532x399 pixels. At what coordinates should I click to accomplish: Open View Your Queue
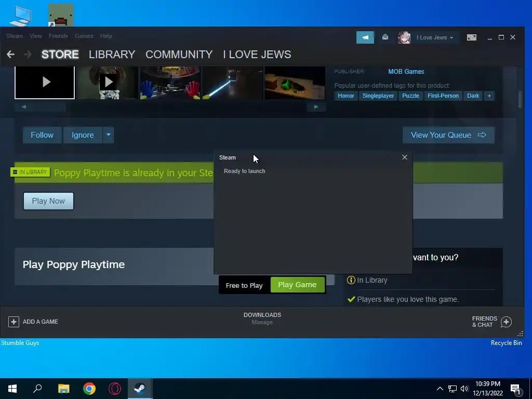coord(448,135)
